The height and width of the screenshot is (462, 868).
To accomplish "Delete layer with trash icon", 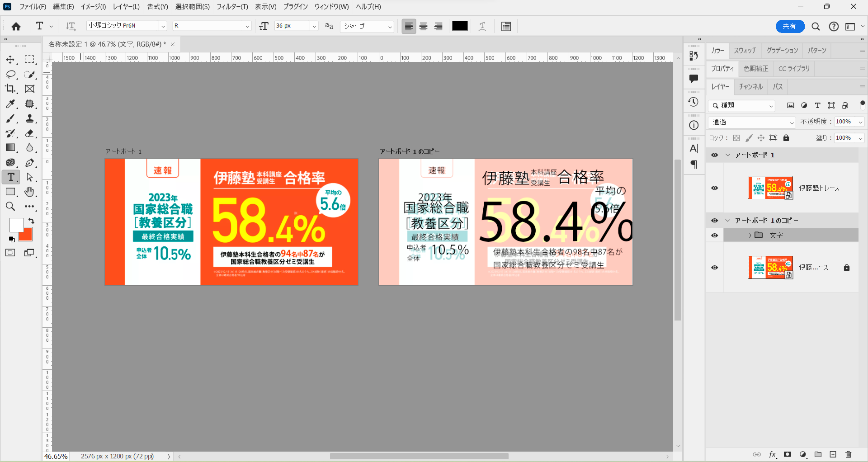I will [x=848, y=454].
